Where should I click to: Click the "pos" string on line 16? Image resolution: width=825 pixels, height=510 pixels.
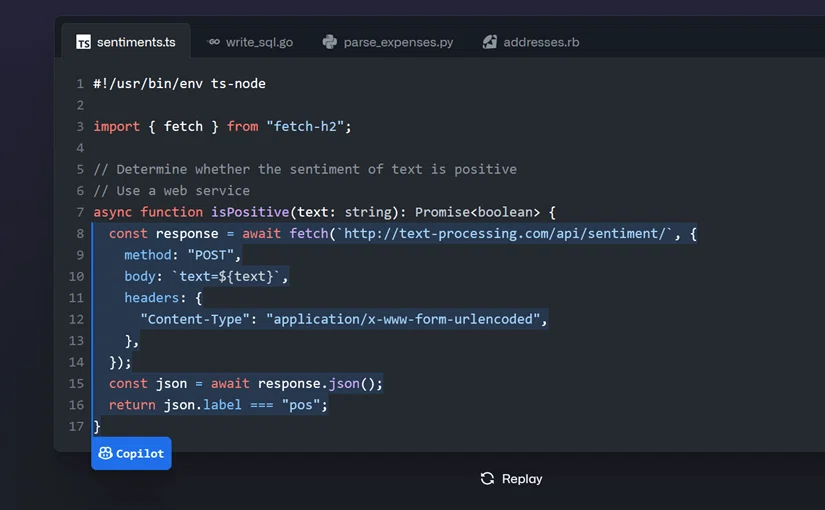[x=300, y=405]
